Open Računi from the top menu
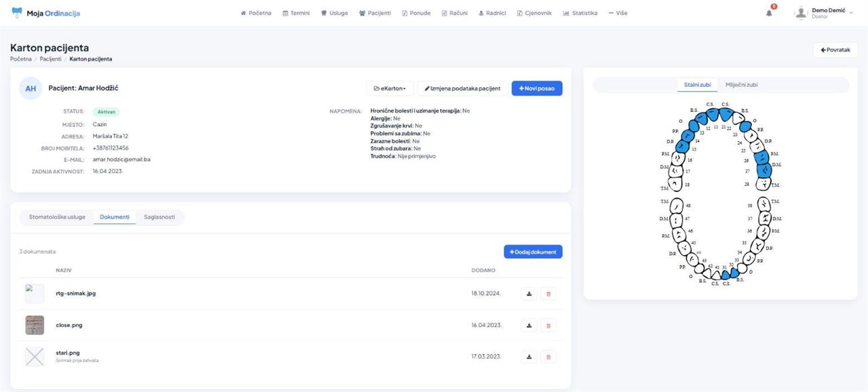The image size is (868, 392). tap(454, 13)
